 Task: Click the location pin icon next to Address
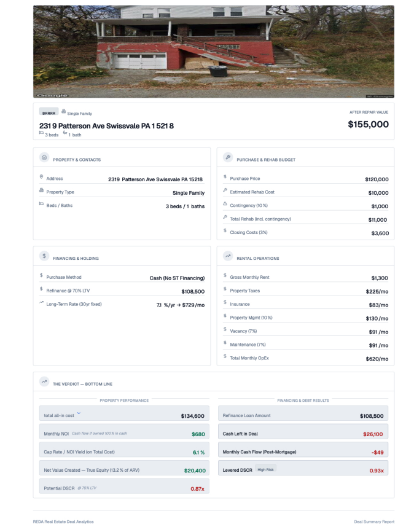click(x=41, y=177)
